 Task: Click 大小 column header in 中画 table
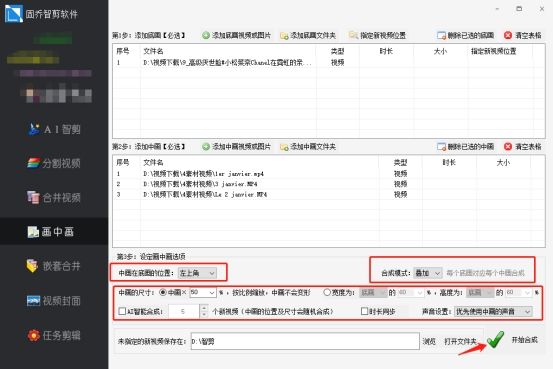click(503, 163)
